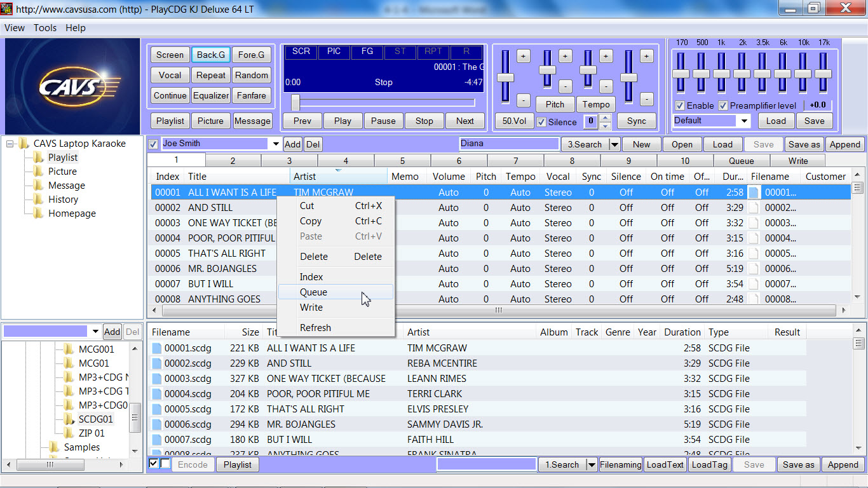Click the plus button beside the volume slider
The width and height of the screenshot is (868, 488).
pos(523,56)
